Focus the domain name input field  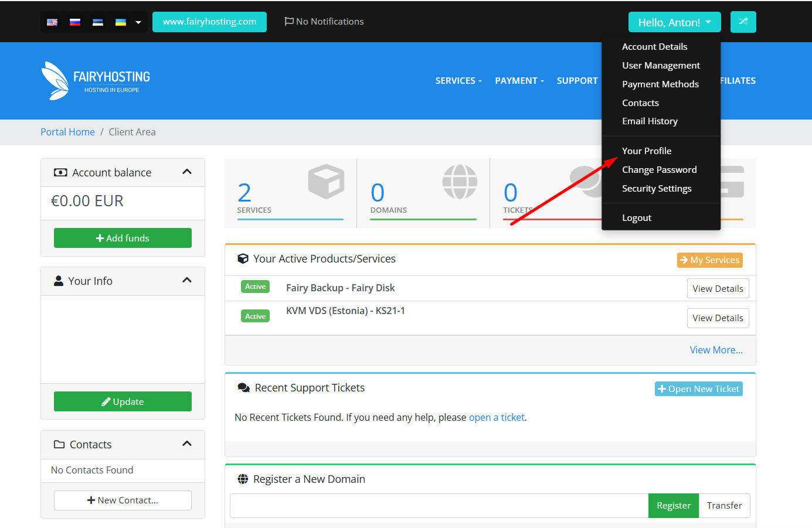[x=439, y=506]
